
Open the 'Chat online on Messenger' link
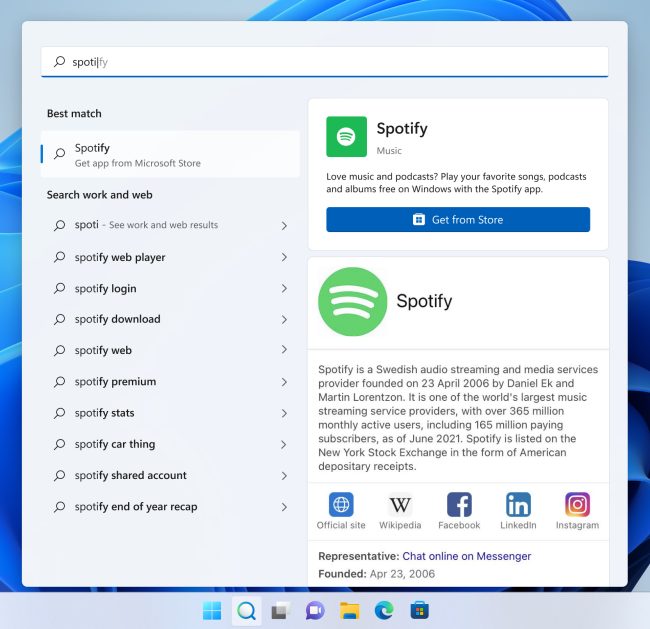[x=466, y=556]
